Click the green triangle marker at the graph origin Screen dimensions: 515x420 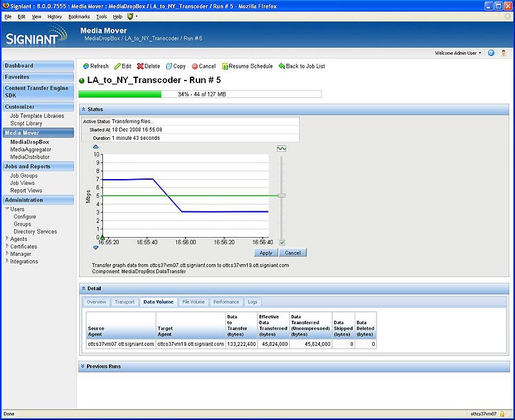102,237
